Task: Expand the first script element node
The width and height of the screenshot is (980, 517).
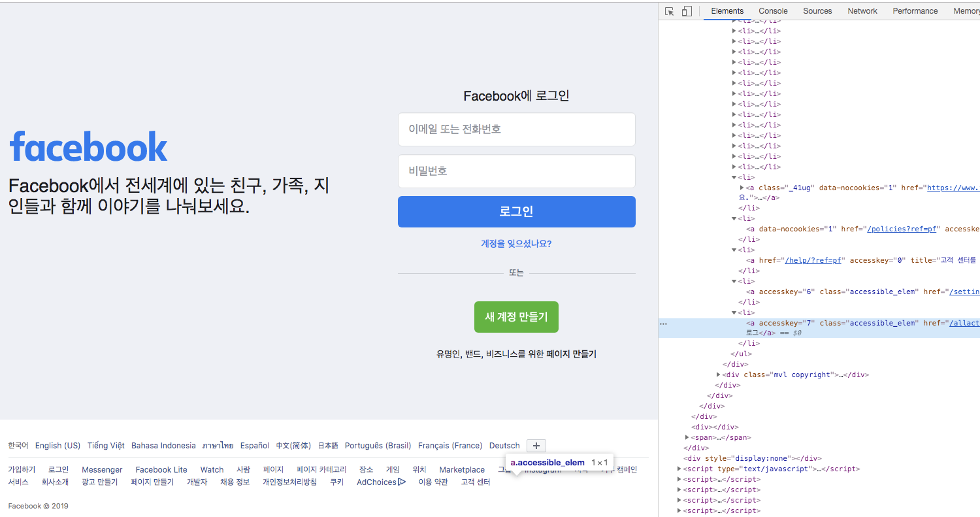Action: click(678, 469)
